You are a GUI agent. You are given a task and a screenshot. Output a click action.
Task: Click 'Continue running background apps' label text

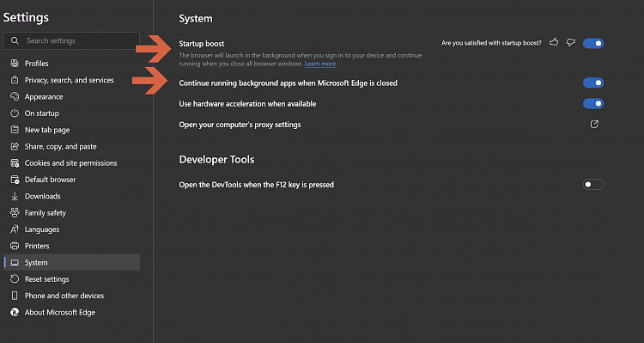coord(288,83)
